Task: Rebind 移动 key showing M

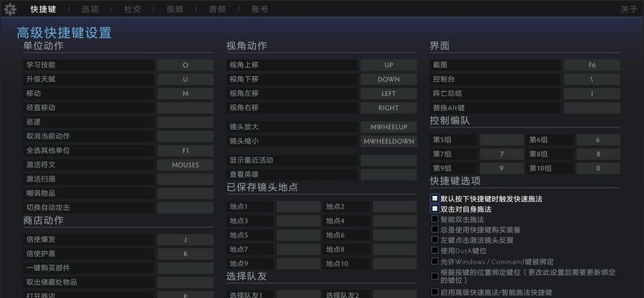Action: click(x=185, y=93)
